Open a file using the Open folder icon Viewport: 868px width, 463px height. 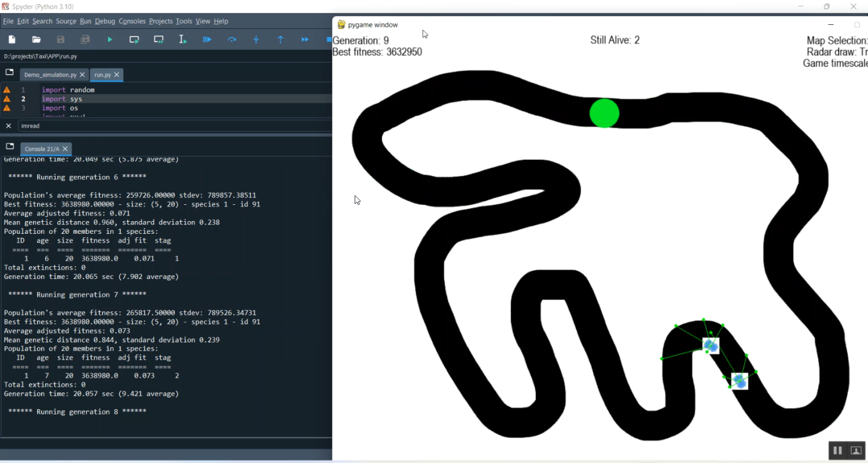(36, 39)
